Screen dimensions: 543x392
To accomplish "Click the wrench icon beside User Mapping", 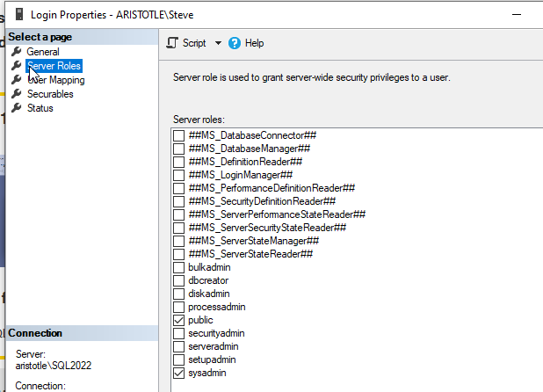I will (x=16, y=80).
